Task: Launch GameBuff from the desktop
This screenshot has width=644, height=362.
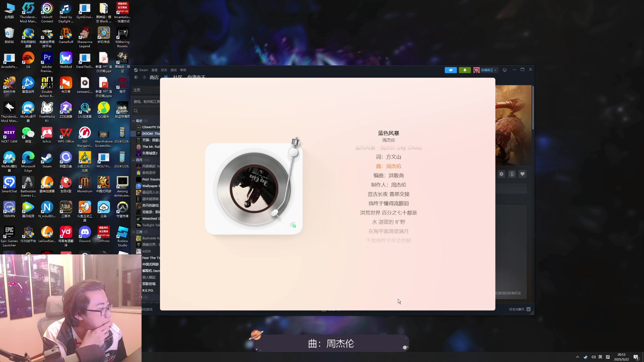Action: click(66, 36)
